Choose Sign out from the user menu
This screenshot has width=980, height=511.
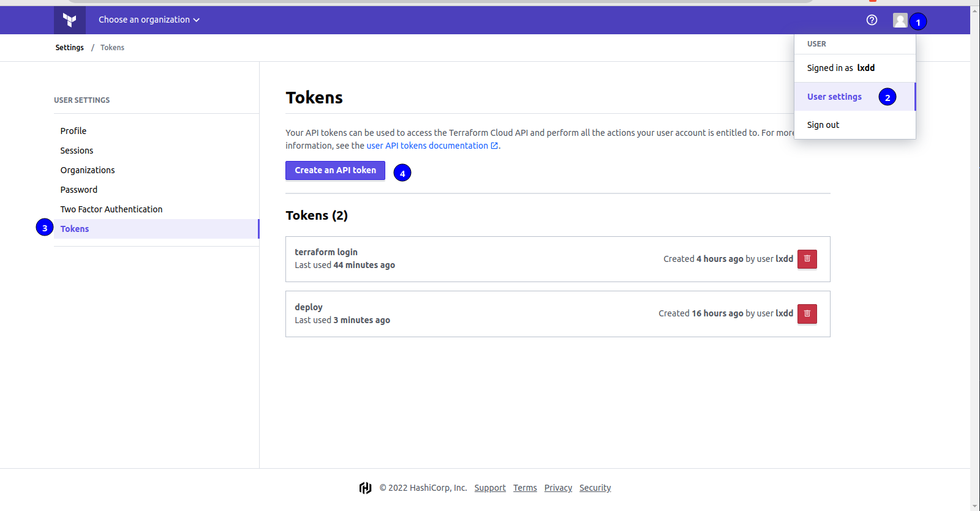coord(854,125)
